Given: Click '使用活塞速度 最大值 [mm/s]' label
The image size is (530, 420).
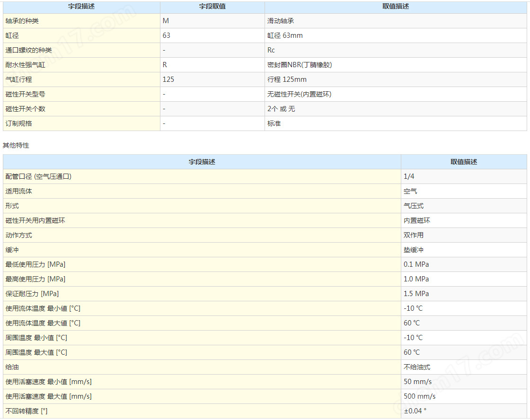Looking at the screenshot, I should tap(202, 396).
